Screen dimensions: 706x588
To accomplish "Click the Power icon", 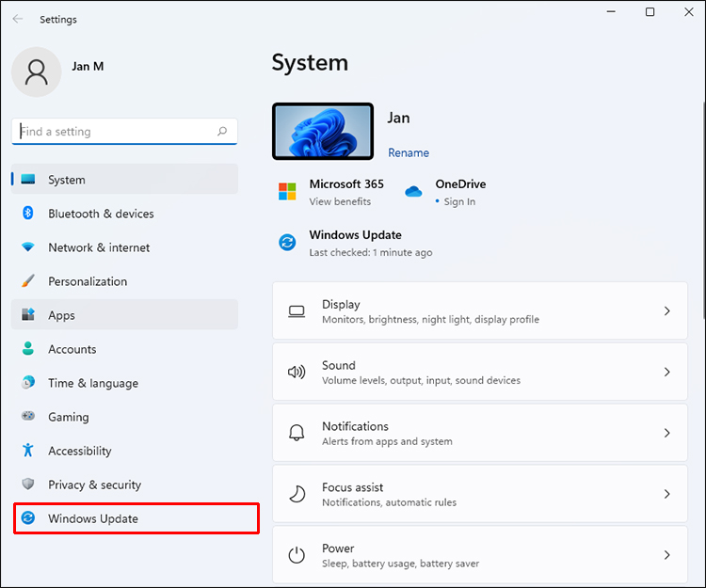I will pyautogui.click(x=297, y=555).
